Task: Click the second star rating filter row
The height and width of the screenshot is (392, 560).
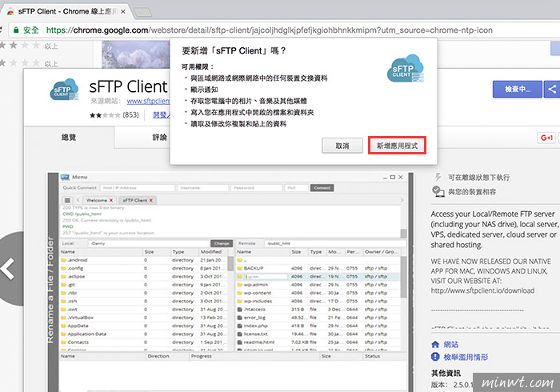Action: 30,63
